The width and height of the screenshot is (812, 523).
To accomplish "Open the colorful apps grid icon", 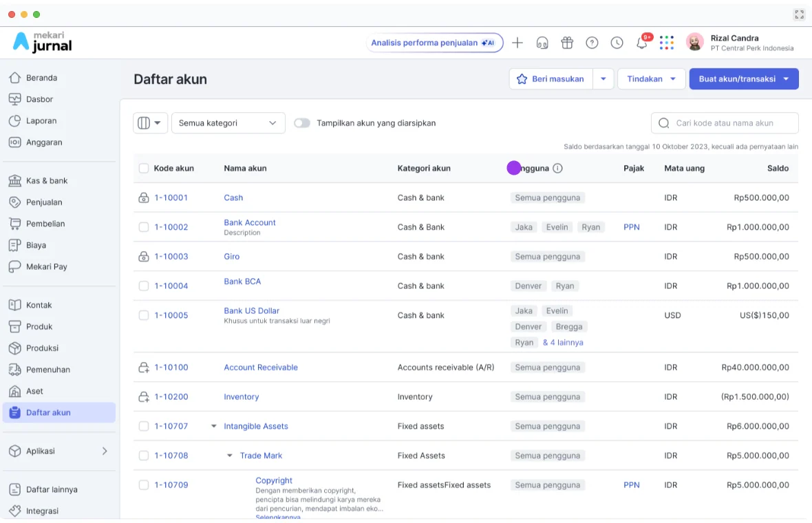I will click(667, 43).
